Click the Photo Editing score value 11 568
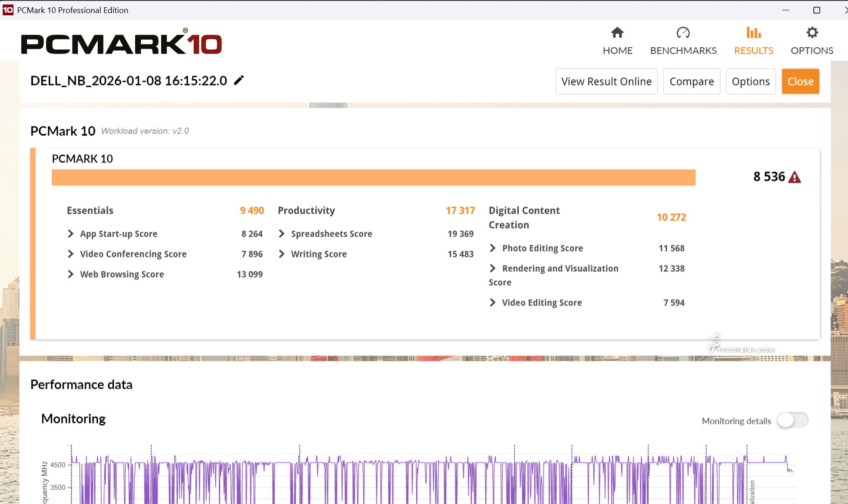This screenshot has width=848, height=504. click(671, 248)
